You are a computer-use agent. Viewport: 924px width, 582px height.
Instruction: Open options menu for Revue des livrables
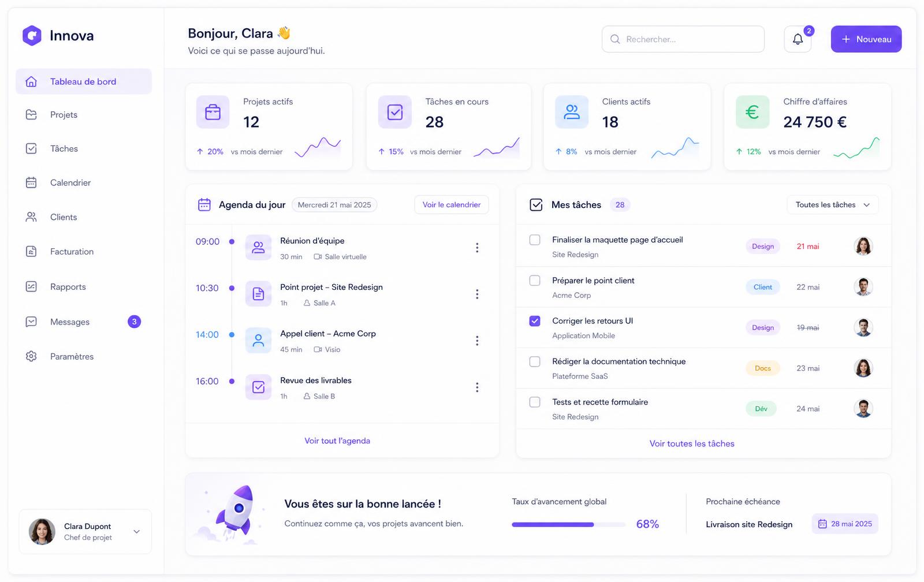(x=477, y=387)
